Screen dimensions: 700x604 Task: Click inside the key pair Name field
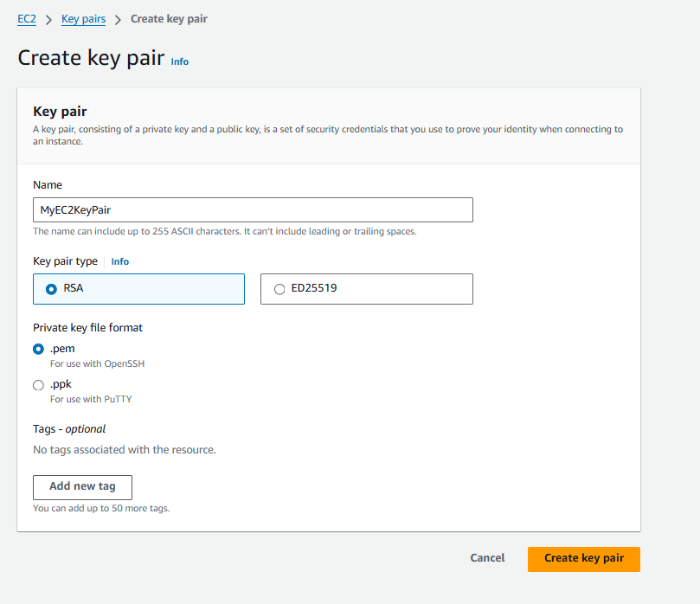click(x=253, y=209)
